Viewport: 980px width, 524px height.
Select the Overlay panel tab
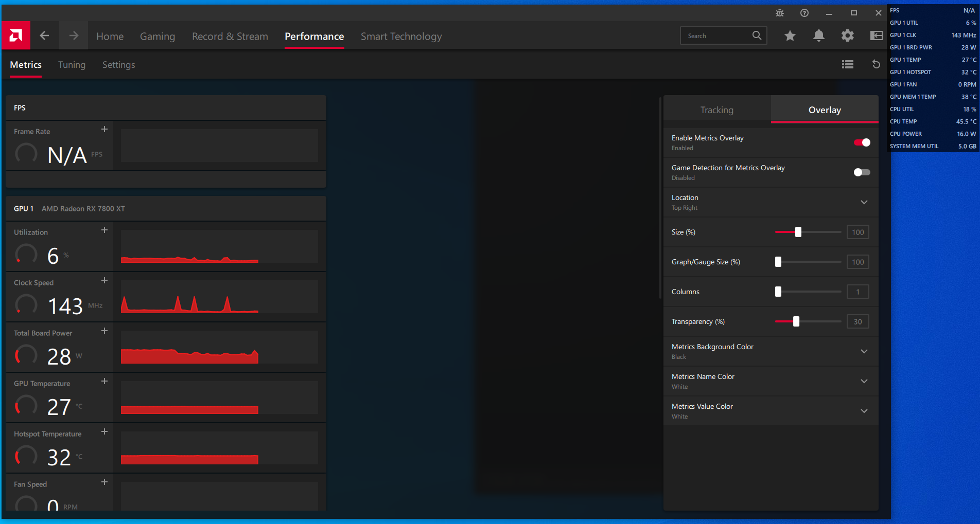click(825, 110)
